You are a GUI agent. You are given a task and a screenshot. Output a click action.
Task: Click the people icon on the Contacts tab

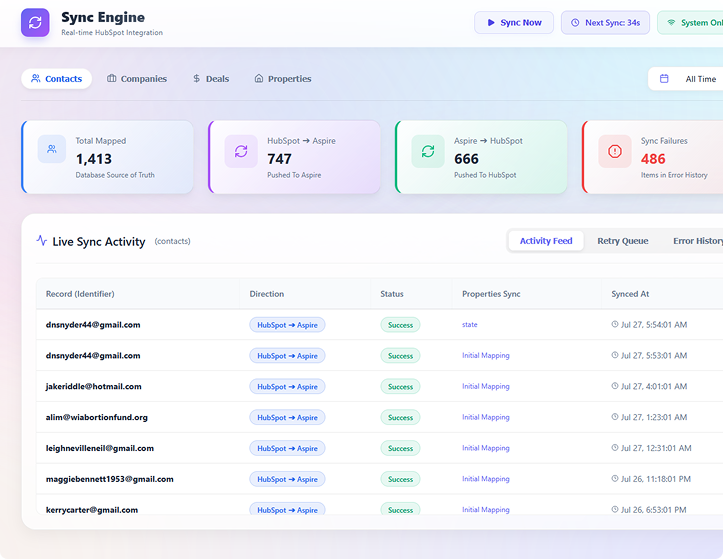point(36,78)
